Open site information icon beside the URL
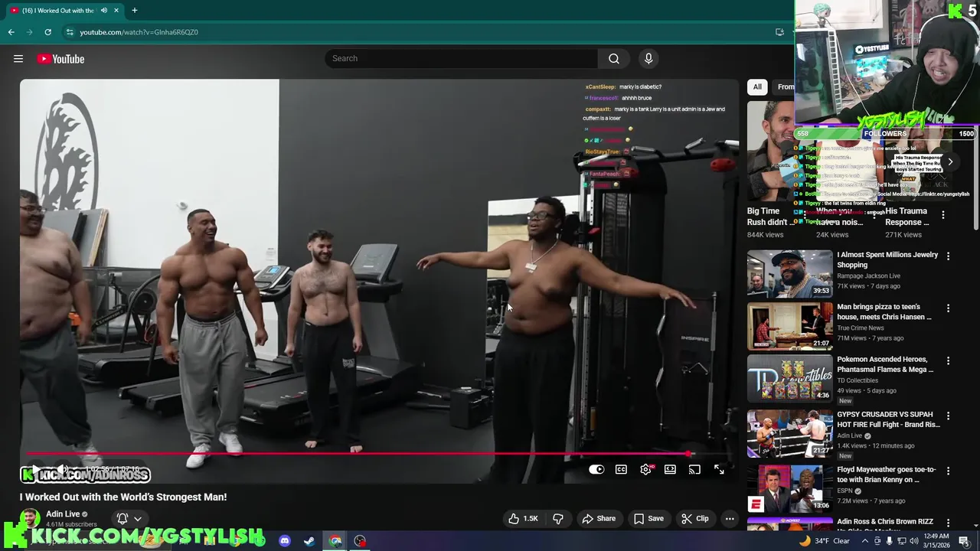 pos(70,32)
